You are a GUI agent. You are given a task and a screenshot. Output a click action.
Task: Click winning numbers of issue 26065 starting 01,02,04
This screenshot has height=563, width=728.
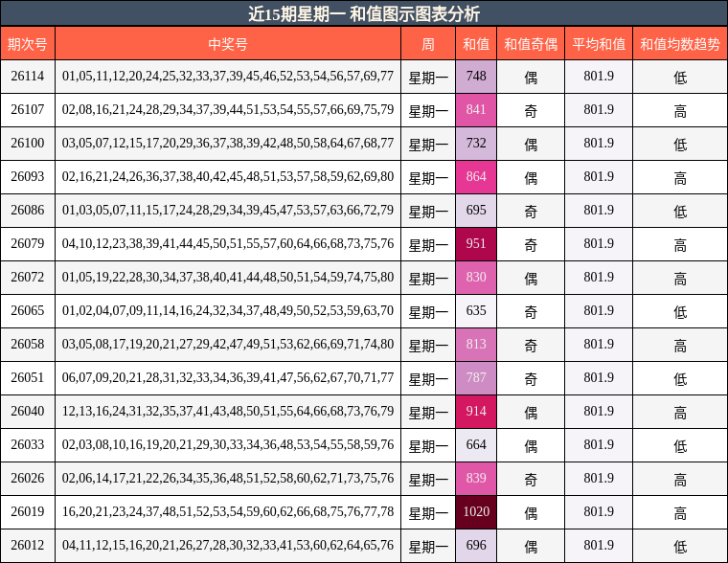click(x=228, y=310)
